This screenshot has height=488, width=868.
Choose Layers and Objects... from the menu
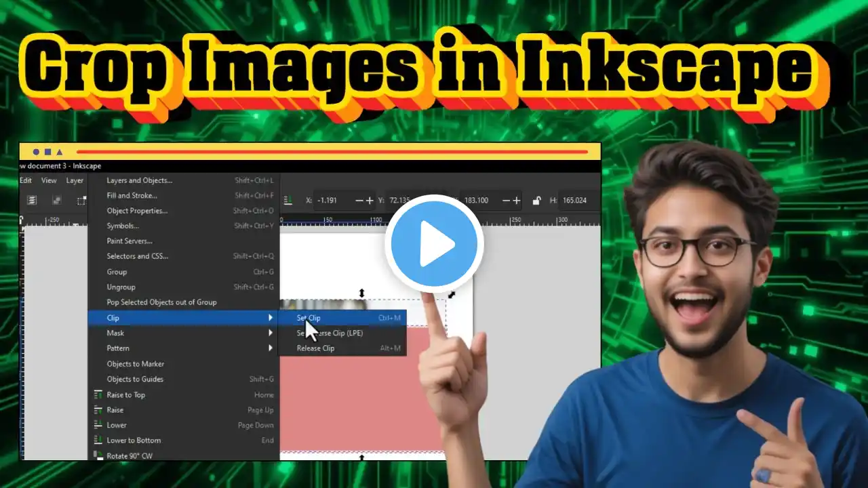(x=184, y=180)
